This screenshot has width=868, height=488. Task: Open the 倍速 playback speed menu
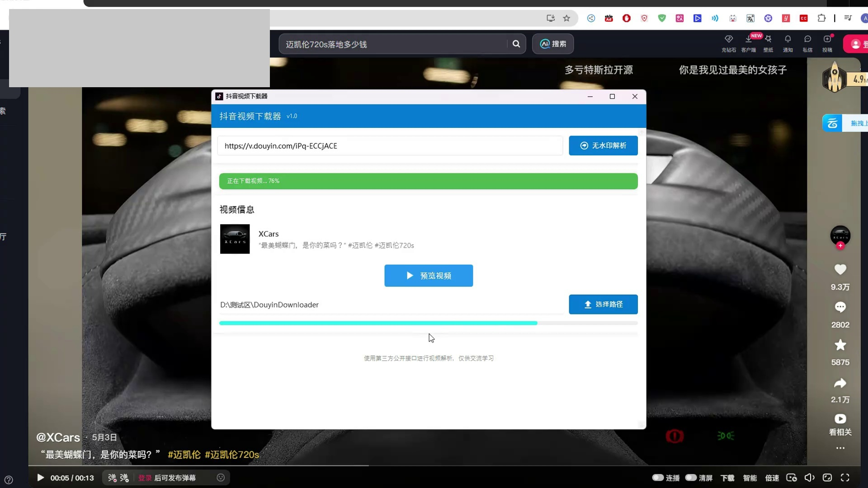point(772,478)
